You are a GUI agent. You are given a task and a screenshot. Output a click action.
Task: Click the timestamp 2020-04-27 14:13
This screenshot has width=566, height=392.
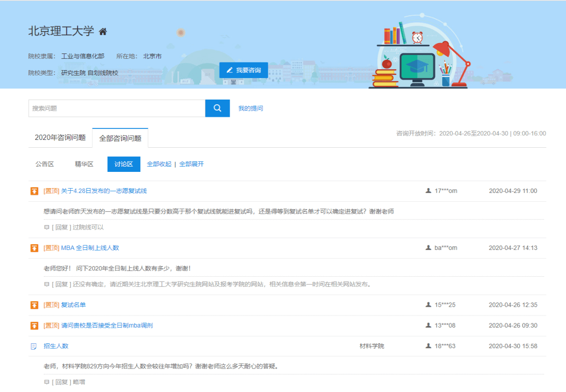tap(513, 248)
